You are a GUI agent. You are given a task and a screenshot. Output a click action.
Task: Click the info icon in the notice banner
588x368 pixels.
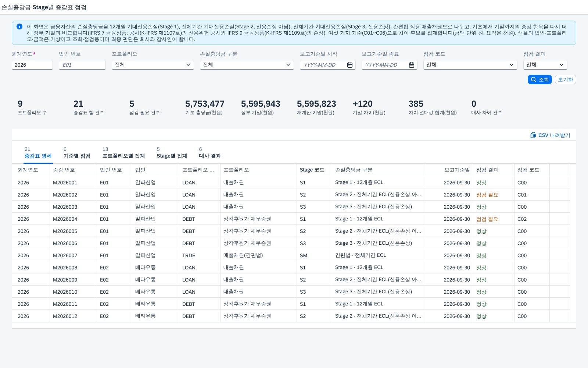tap(19, 26)
